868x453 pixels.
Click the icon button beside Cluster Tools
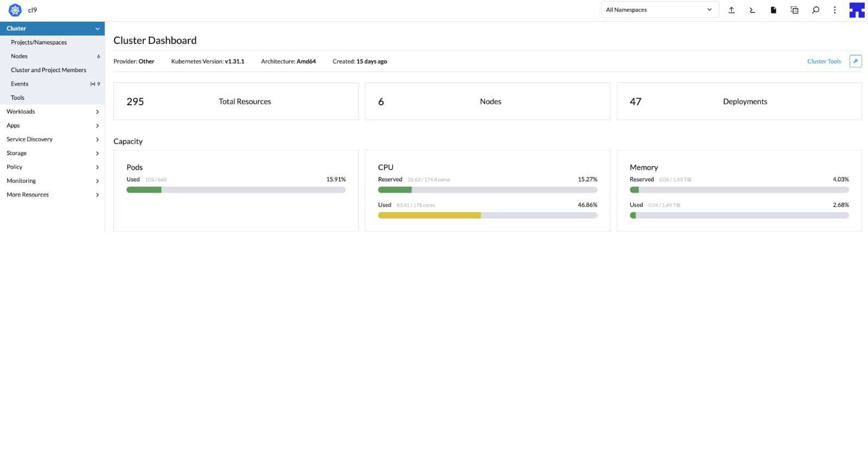[x=856, y=61]
